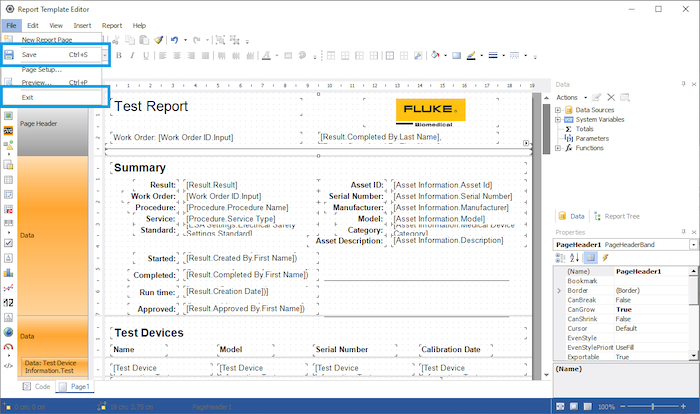Toggle underline text formatting

click(x=145, y=55)
